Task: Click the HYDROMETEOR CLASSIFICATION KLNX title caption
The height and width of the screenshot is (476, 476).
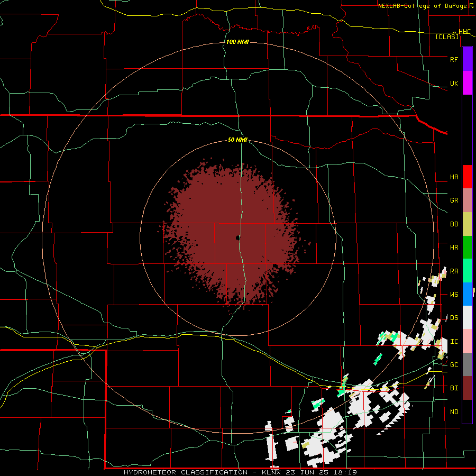Action: 240,472
